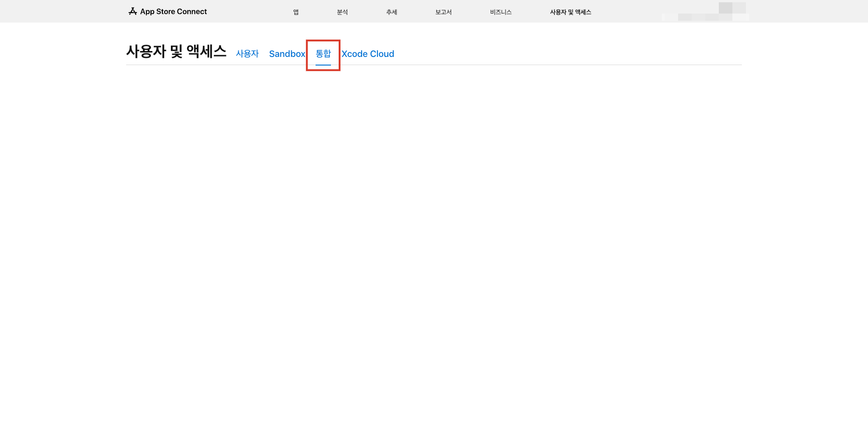The image size is (868, 422).
Task: Click the 사용자 및 액세스 page heading
Action: tap(176, 52)
